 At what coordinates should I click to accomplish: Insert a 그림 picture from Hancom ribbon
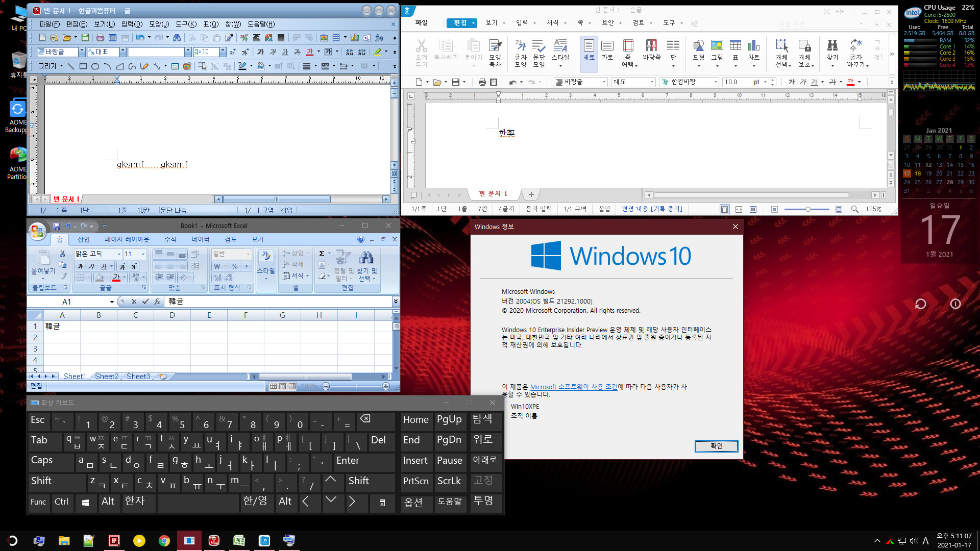[x=717, y=50]
